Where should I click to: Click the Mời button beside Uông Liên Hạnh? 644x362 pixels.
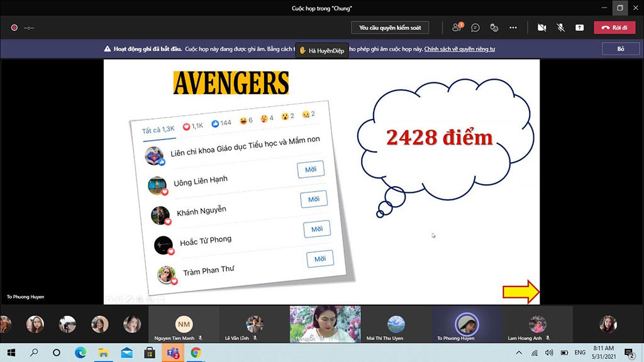point(311,169)
